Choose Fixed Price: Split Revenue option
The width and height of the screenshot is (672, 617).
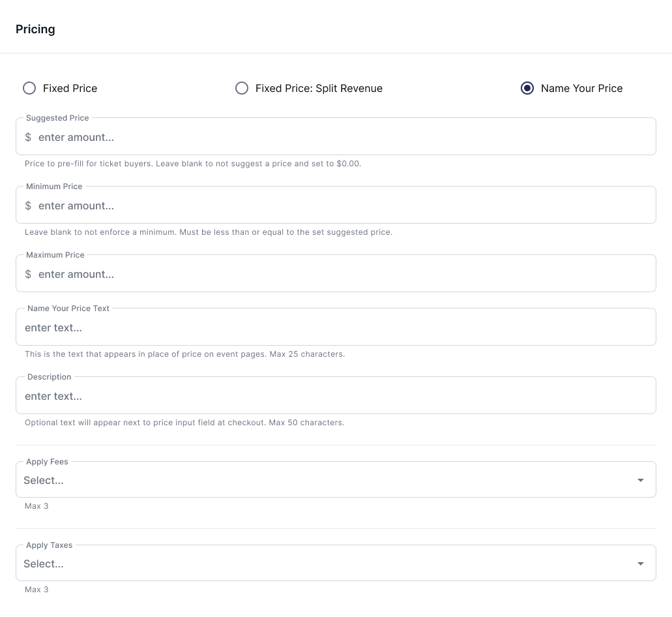tap(242, 88)
